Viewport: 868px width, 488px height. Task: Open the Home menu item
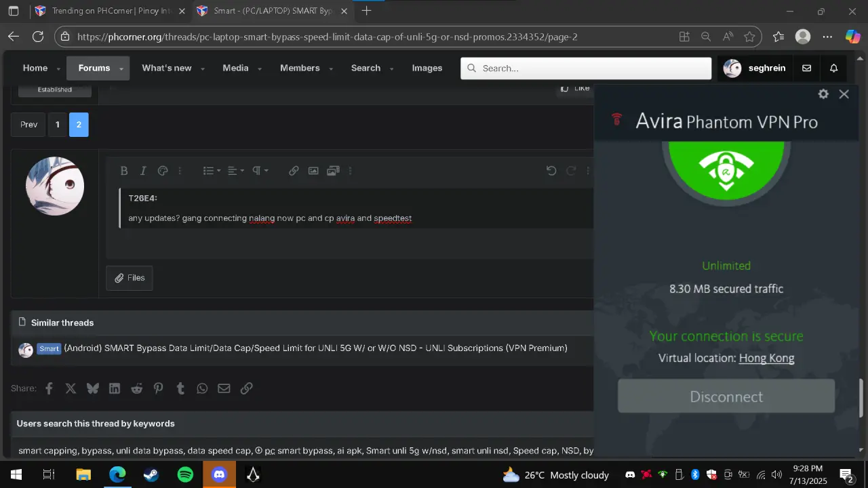coord(35,68)
